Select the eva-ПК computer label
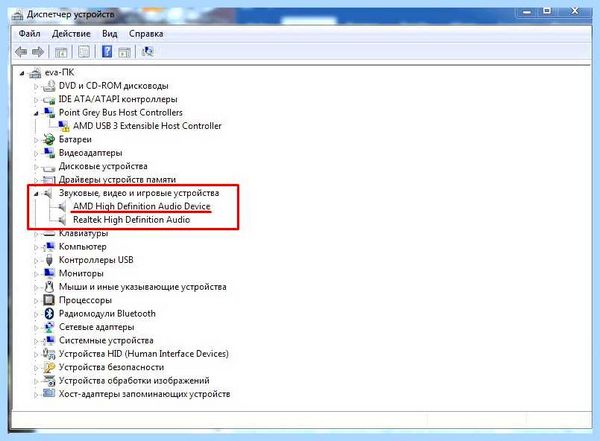Viewport: 600px width, 441px height. (59, 72)
